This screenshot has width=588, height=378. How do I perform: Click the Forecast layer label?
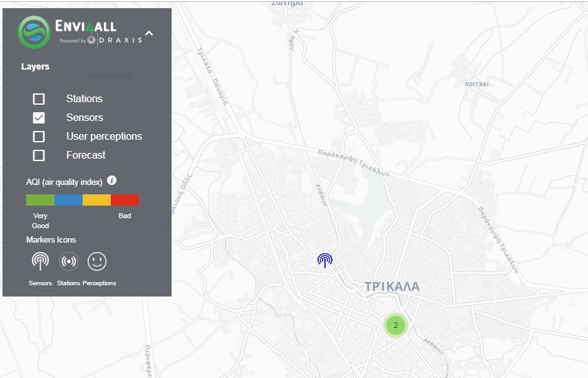(x=86, y=155)
